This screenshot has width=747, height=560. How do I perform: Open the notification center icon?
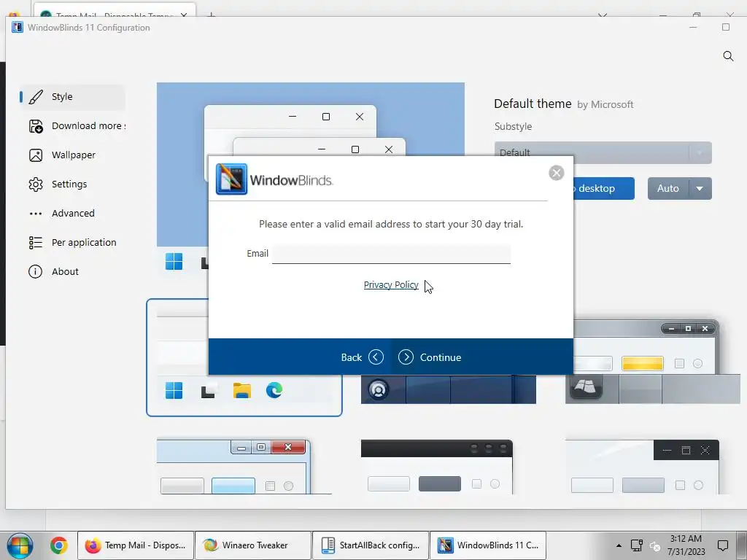723,545
